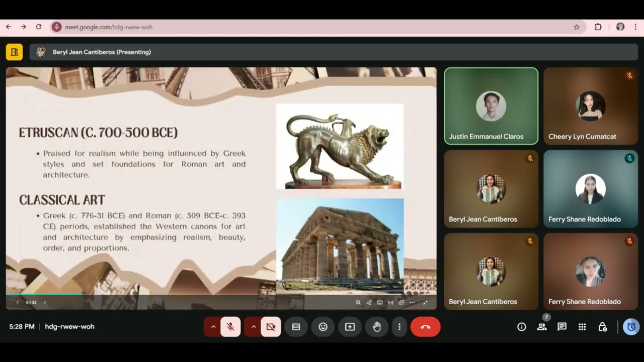644x362 pixels.
Task: Focus the meet.google.com address bar
Action: tap(318, 27)
